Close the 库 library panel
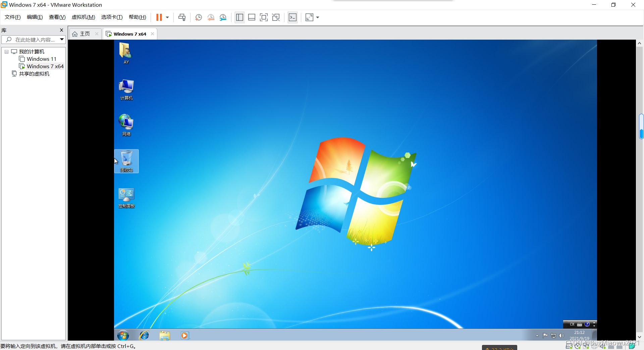The image size is (644, 350). tap(61, 30)
